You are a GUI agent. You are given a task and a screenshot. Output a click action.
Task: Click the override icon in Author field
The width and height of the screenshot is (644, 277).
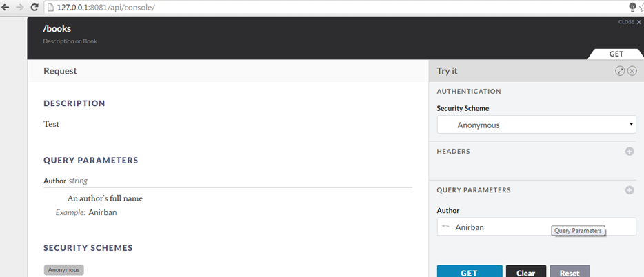click(x=445, y=226)
